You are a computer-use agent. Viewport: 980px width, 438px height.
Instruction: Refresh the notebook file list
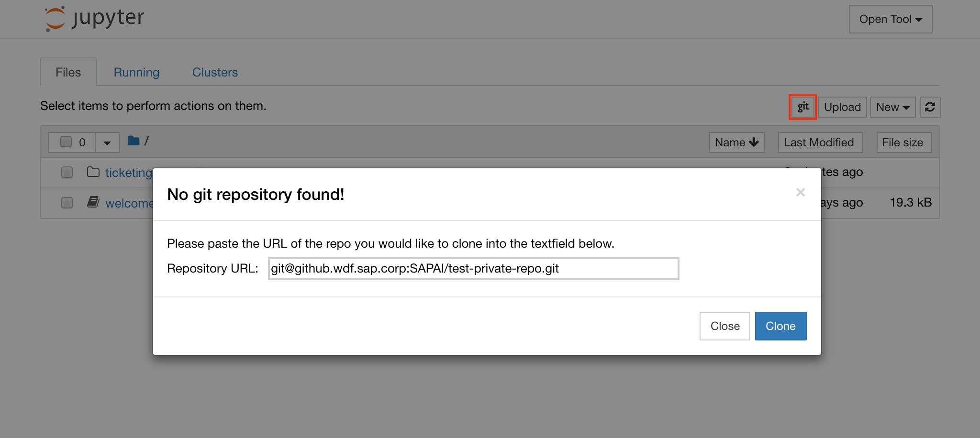[930, 107]
